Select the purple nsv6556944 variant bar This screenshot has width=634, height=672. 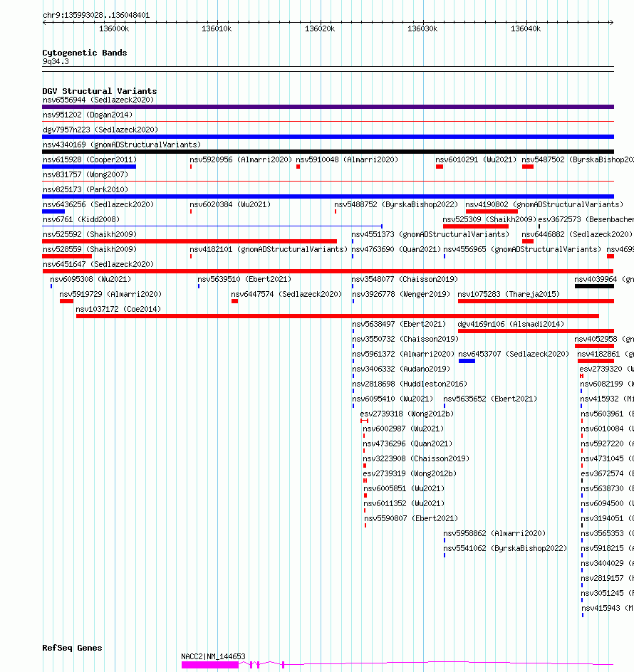[x=328, y=107]
